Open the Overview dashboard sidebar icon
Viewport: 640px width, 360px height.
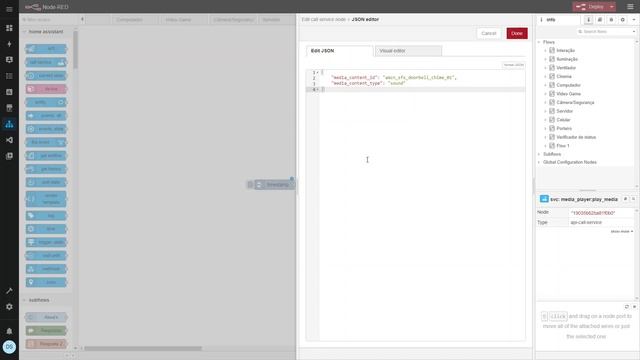coord(9,28)
